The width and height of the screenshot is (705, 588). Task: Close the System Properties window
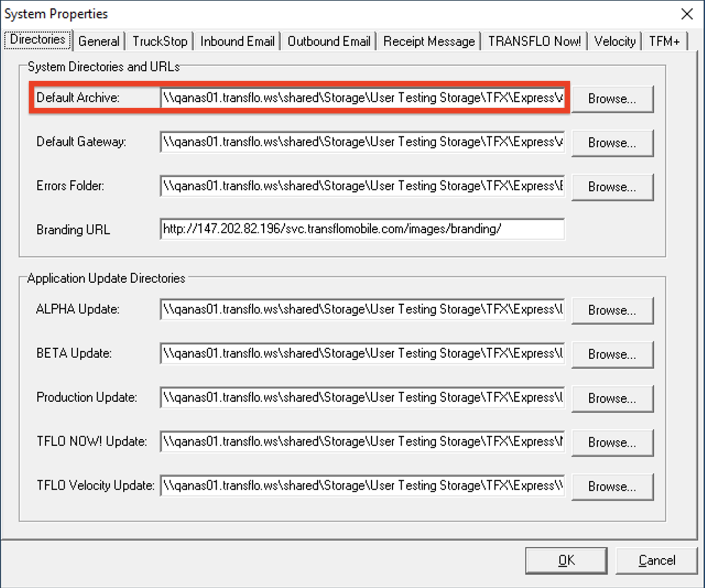coord(687,14)
